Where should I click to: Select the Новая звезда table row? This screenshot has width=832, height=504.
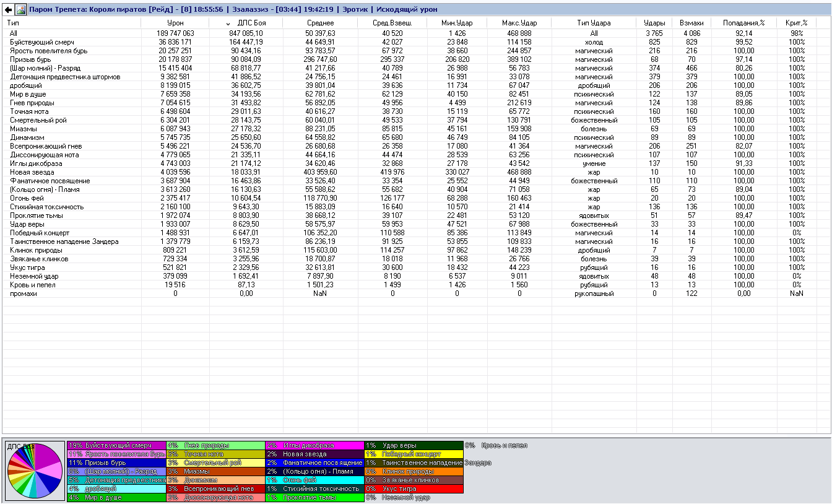pyautogui.click(x=416, y=172)
